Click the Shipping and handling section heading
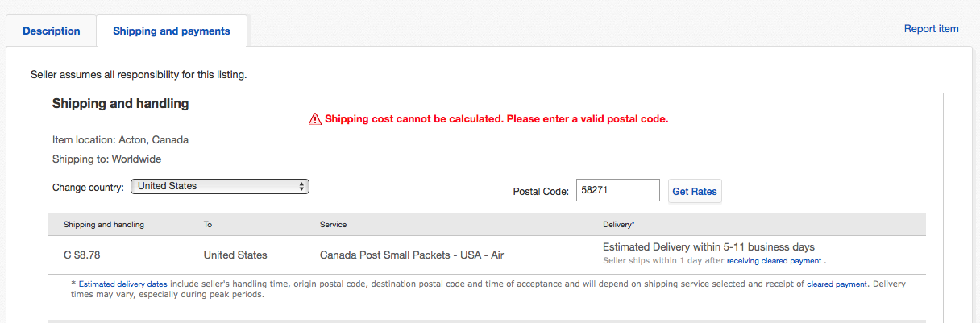Viewport: 980px width, 323px height. click(x=120, y=104)
